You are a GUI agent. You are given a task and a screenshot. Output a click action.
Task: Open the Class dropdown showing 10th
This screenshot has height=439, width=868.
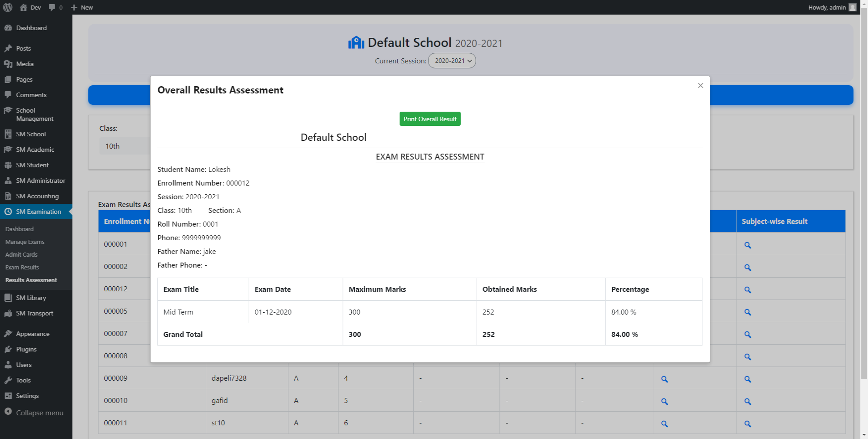click(x=124, y=146)
